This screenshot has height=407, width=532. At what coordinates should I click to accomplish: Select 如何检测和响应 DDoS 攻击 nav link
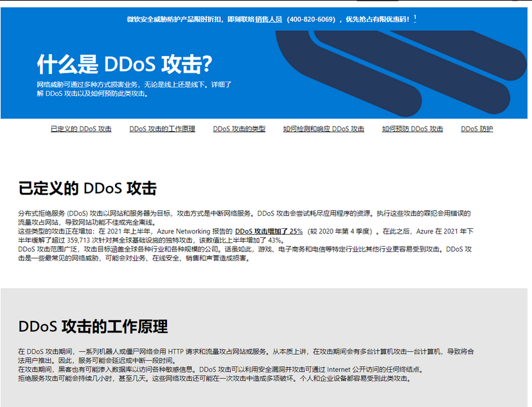(323, 129)
